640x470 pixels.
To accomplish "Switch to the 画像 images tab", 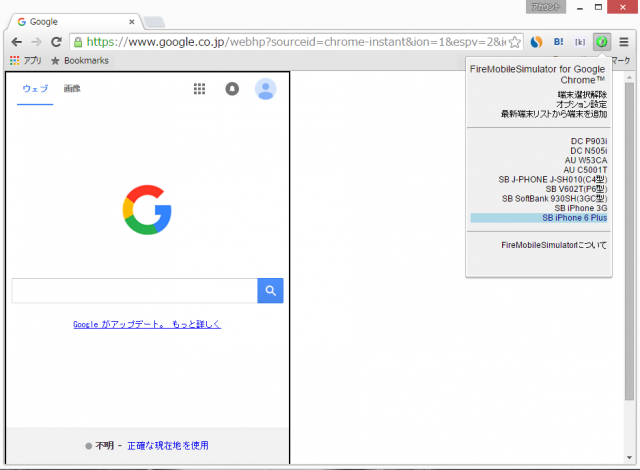I will [72, 89].
